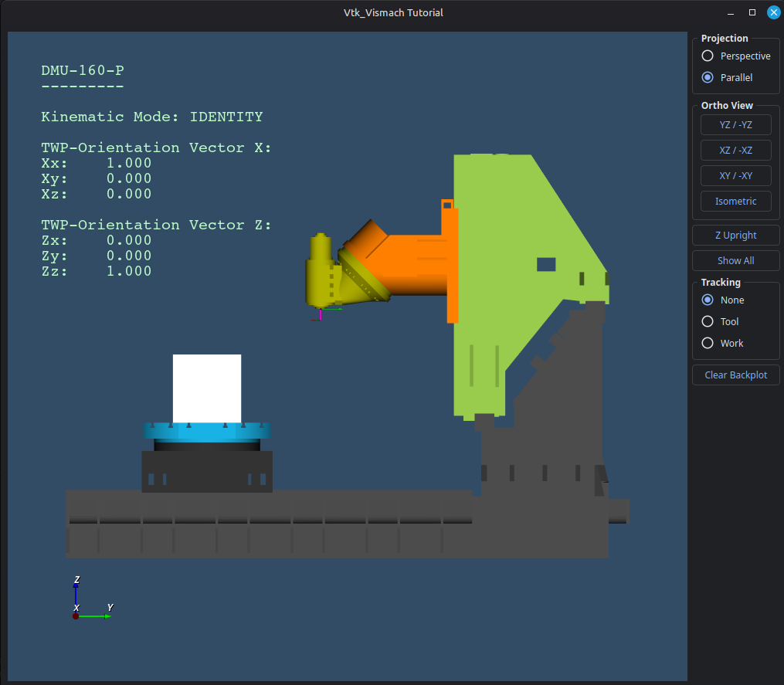Maximize the Vtk_Vismach Tutorial window
The height and width of the screenshot is (685, 784).
click(752, 13)
